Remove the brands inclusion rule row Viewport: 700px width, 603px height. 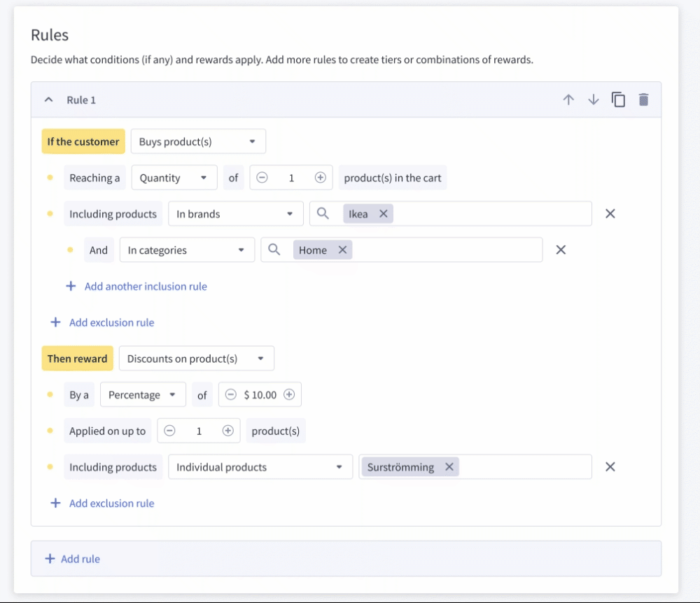tap(610, 214)
